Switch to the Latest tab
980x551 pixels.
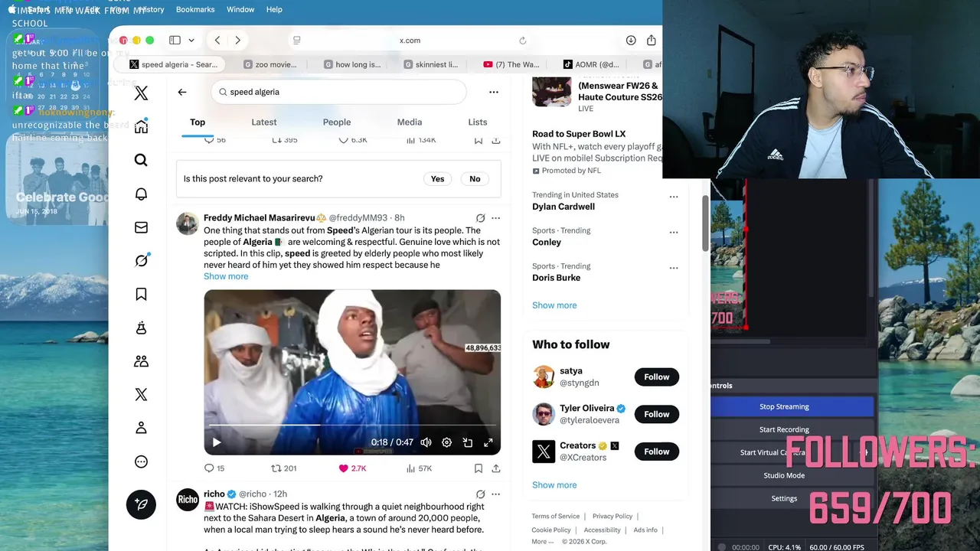point(264,122)
